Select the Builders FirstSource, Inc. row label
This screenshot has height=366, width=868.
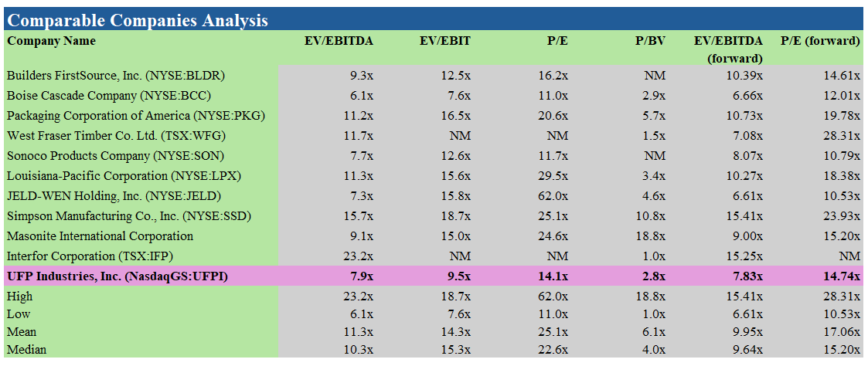pyautogui.click(x=116, y=76)
